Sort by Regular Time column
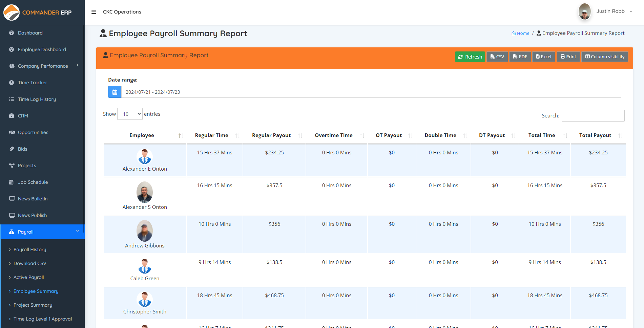This screenshot has height=328, width=644. click(214, 135)
